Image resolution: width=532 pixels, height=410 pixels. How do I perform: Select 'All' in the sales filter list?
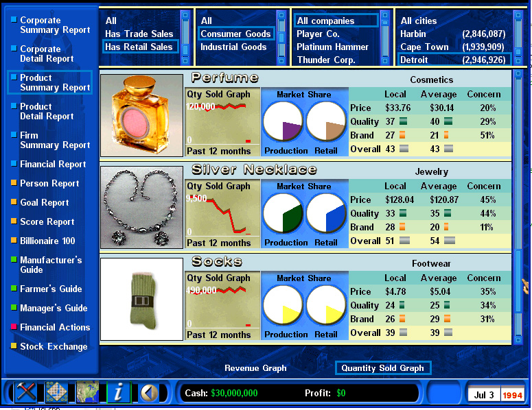coord(111,21)
